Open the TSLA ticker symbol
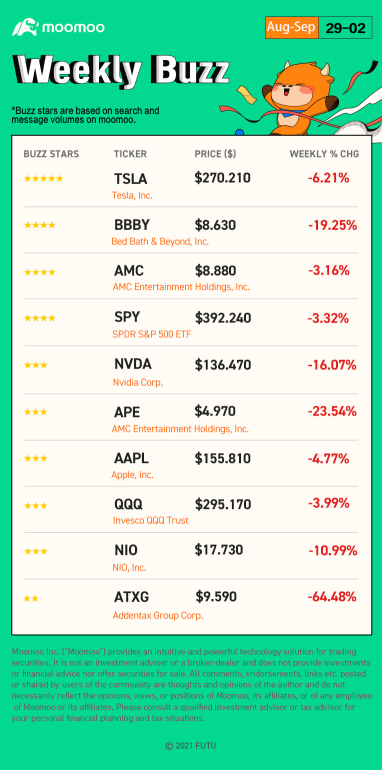This screenshot has height=770, width=382. (131, 179)
